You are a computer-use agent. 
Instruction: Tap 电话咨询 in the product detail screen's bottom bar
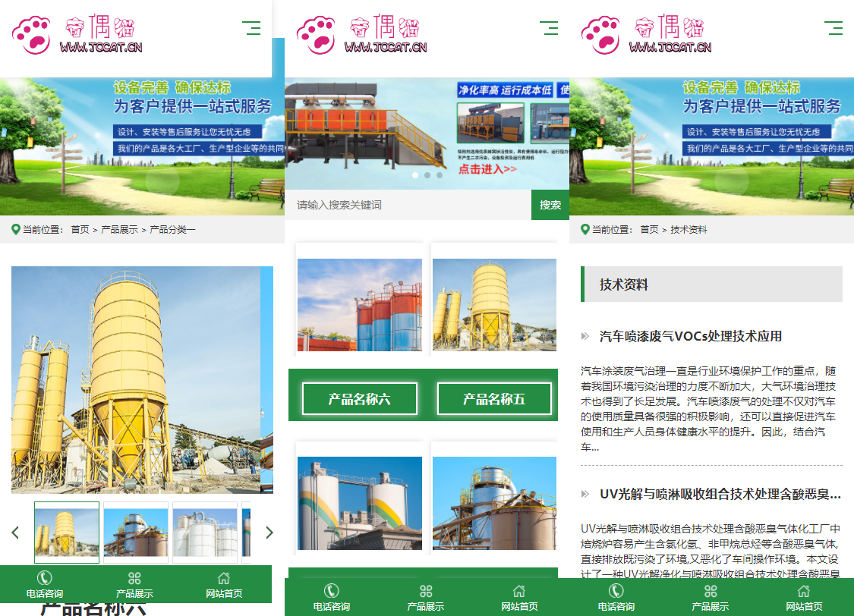click(x=45, y=584)
